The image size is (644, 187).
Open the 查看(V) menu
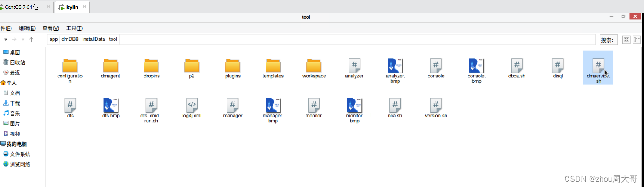tap(50, 28)
